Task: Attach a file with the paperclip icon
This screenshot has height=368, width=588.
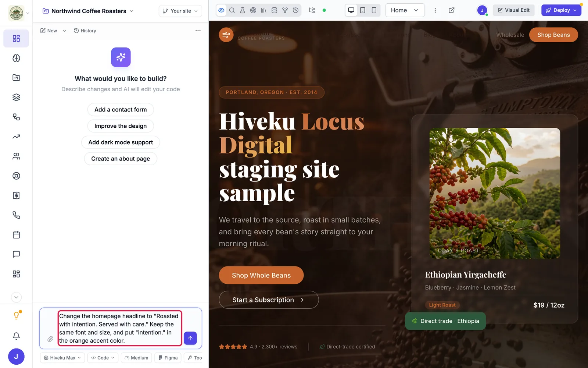Action: pyautogui.click(x=50, y=339)
